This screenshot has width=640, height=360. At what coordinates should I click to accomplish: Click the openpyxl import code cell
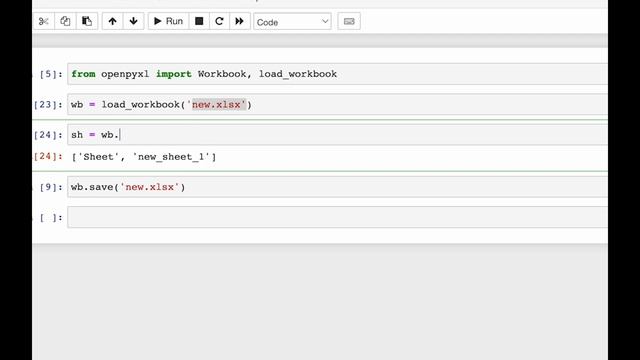pyautogui.click(x=338, y=74)
